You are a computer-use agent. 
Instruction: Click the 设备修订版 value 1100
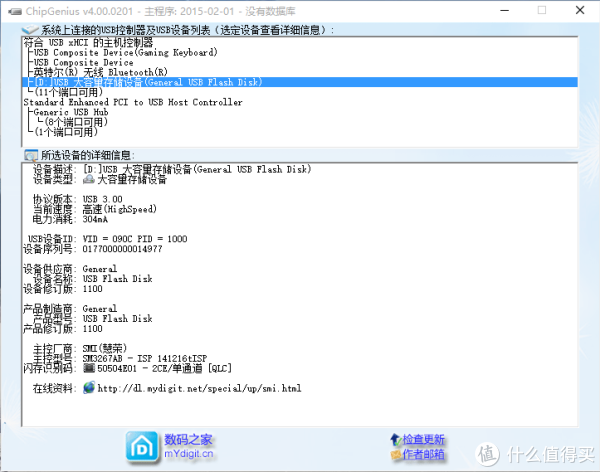coord(93,289)
